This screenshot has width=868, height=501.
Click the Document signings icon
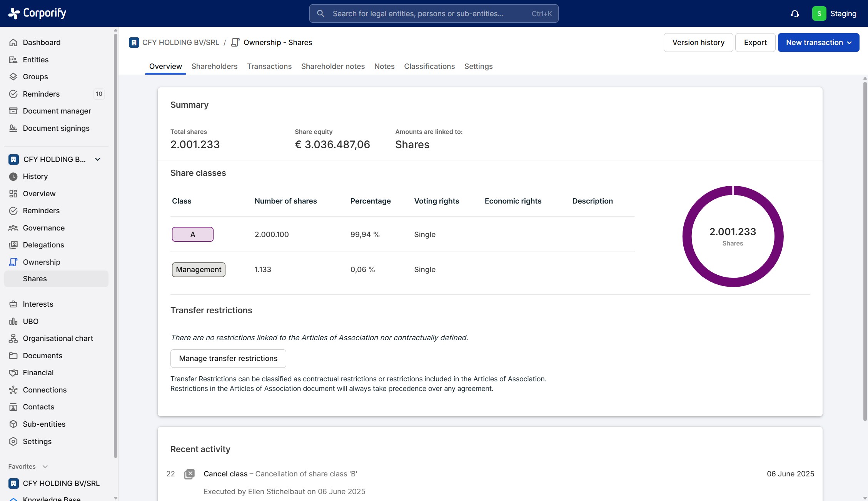coord(13,128)
